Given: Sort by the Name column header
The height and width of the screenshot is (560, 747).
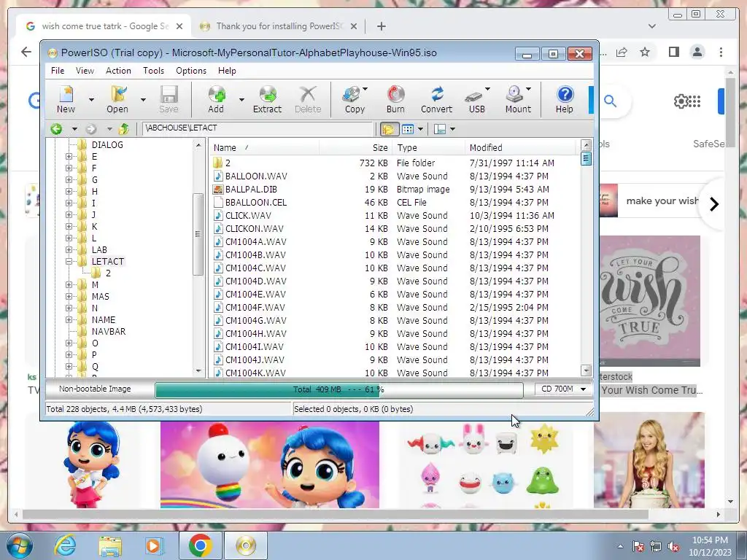Looking at the screenshot, I should click(x=265, y=147).
